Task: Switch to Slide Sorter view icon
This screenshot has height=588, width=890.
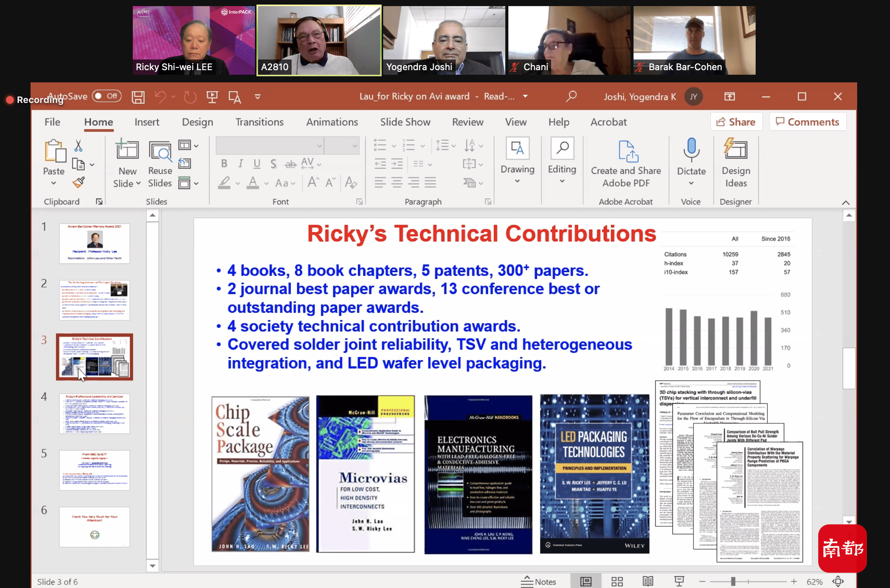Action: pyautogui.click(x=617, y=581)
